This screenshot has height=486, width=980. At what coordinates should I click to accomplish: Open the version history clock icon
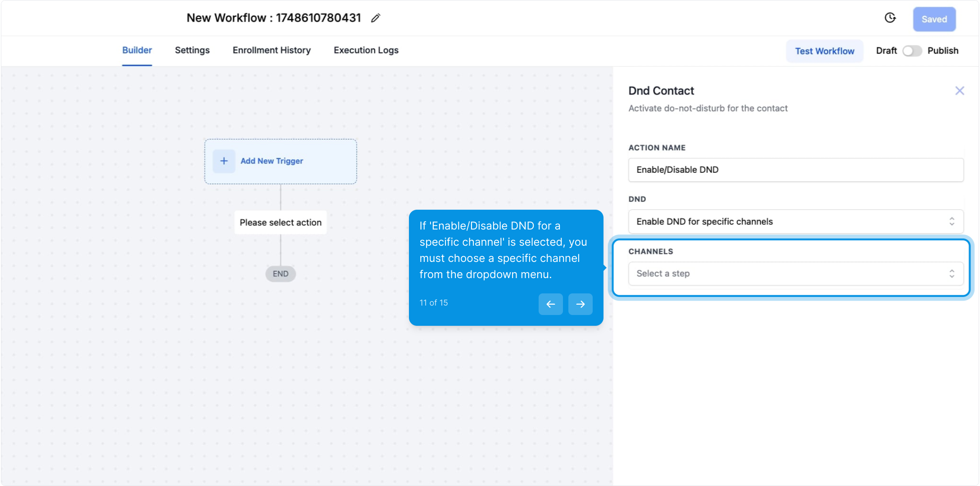point(890,18)
